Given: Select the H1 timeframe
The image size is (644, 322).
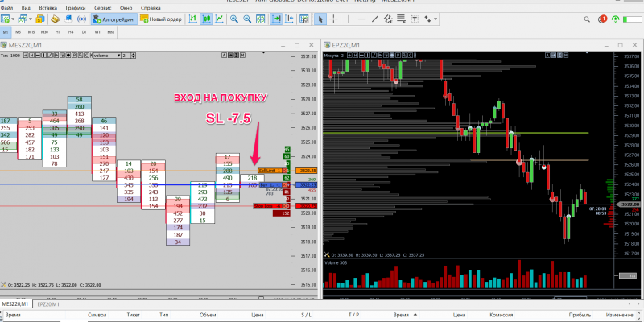Looking at the screenshot, I should coord(57,31).
